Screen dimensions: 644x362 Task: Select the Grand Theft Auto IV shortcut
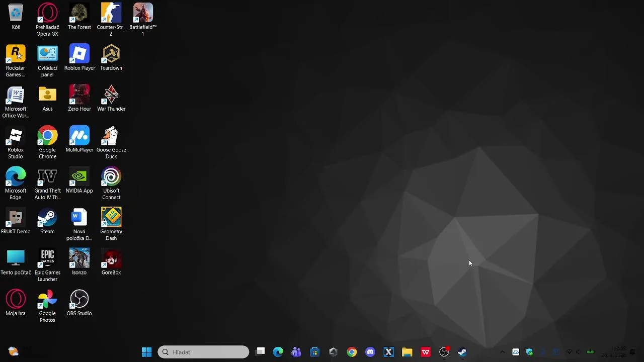47,184
